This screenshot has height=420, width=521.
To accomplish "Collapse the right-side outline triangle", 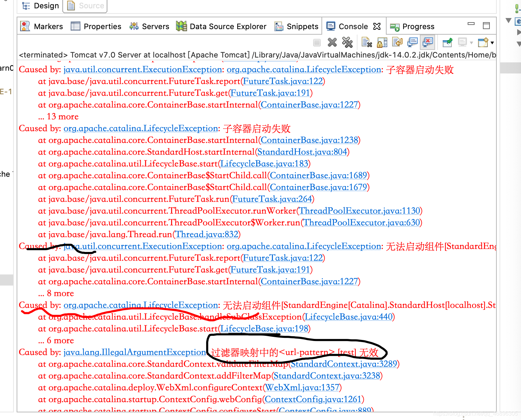I will (x=509, y=20).
